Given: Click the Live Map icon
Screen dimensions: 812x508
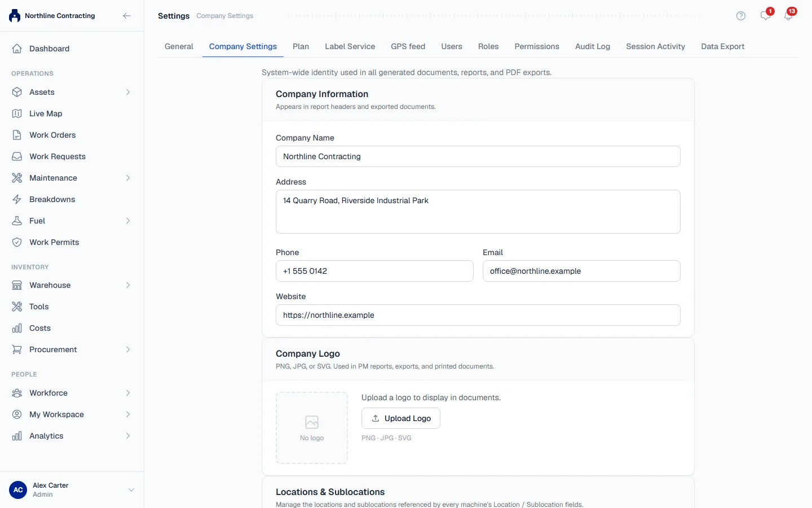Looking at the screenshot, I should coord(17,113).
